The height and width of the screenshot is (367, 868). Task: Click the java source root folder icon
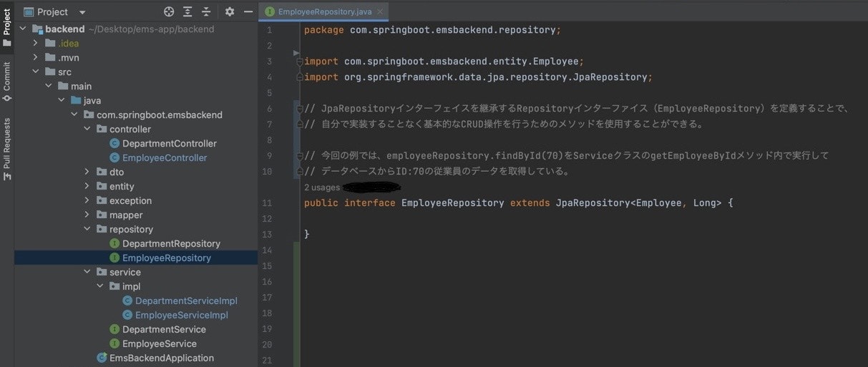pyautogui.click(x=76, y=100)
